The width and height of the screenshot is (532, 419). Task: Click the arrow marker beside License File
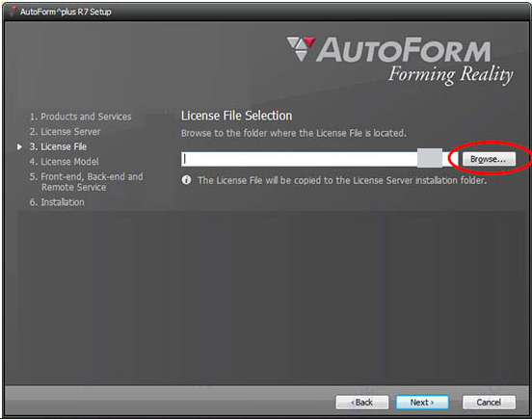tap(19, 146)
